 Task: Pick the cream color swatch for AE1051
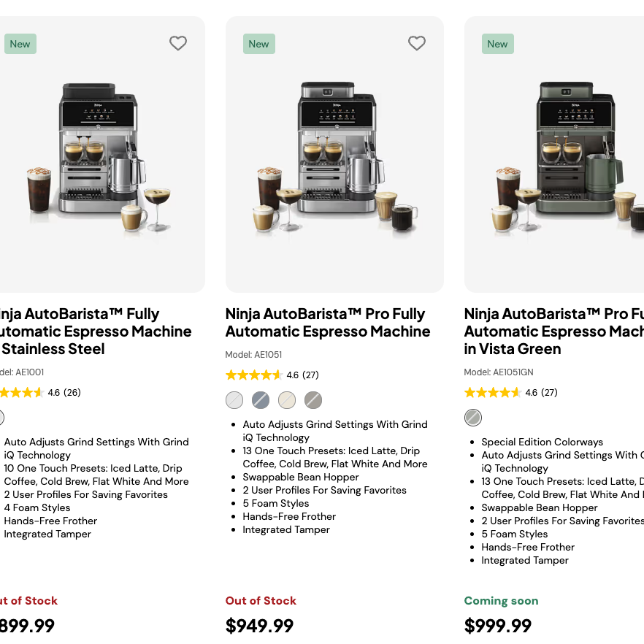287,400
